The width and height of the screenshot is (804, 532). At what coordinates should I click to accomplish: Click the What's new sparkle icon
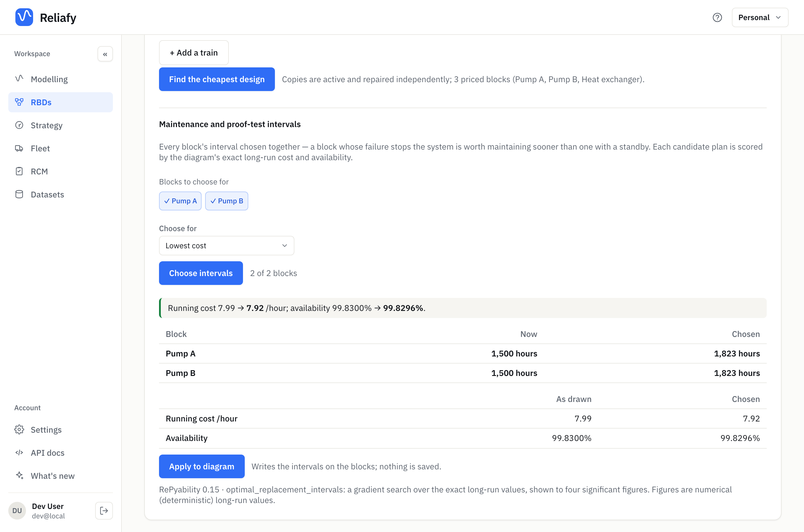point(19,476)
